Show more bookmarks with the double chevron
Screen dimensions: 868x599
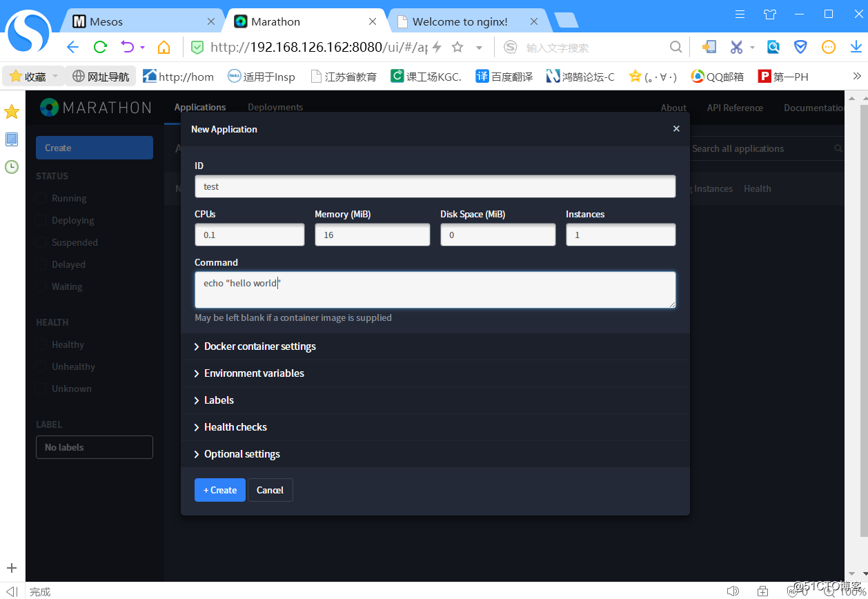(x=857, y=76)
